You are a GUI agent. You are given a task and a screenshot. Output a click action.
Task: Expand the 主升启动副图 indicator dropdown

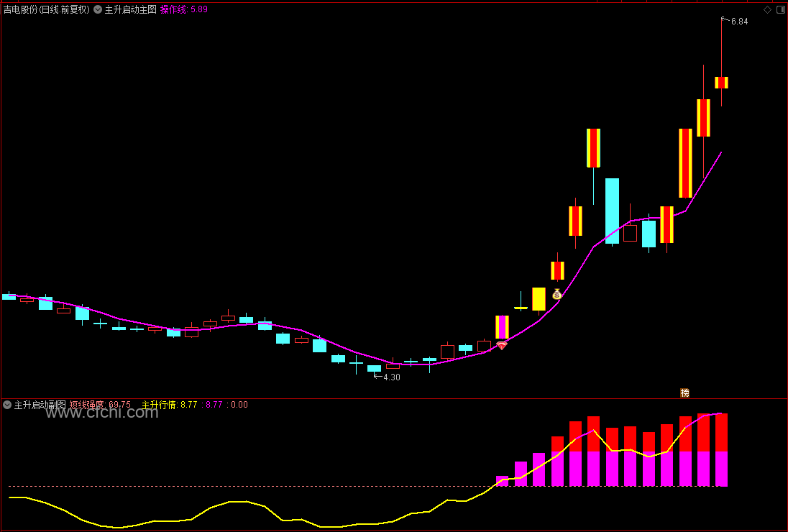click(x=7, y=405)
